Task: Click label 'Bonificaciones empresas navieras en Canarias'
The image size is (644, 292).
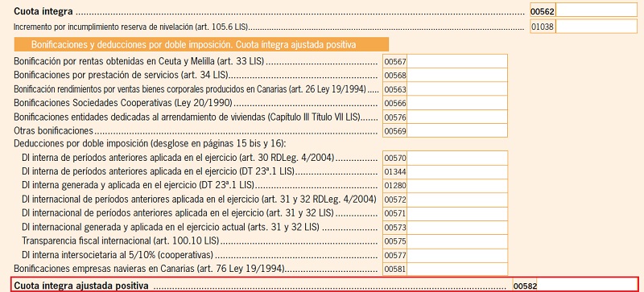Action: [x=105, y=269]
